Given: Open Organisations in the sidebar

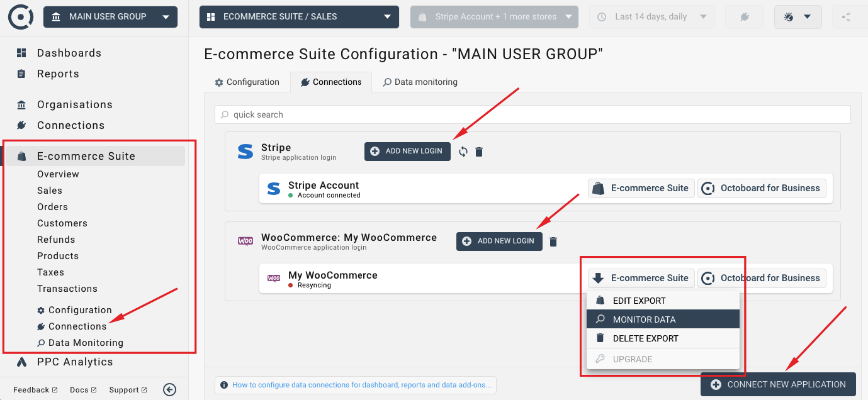Looking at the screenshot, I should click(x=75, y=104).
